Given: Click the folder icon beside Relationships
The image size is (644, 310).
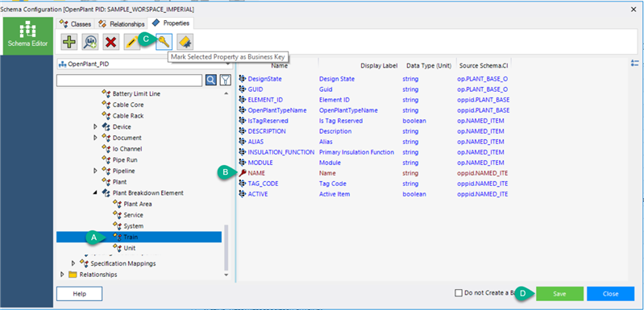Looking at the screenshot, I should 73,275.
